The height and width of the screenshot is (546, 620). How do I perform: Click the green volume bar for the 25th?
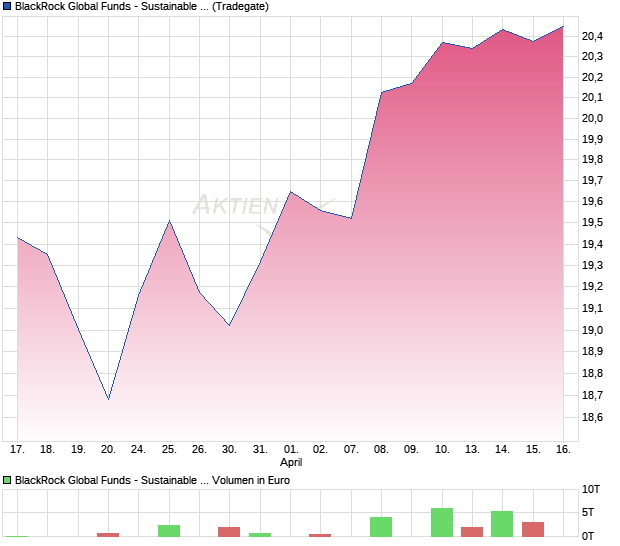pyautogui.click(x=169, y=531)
